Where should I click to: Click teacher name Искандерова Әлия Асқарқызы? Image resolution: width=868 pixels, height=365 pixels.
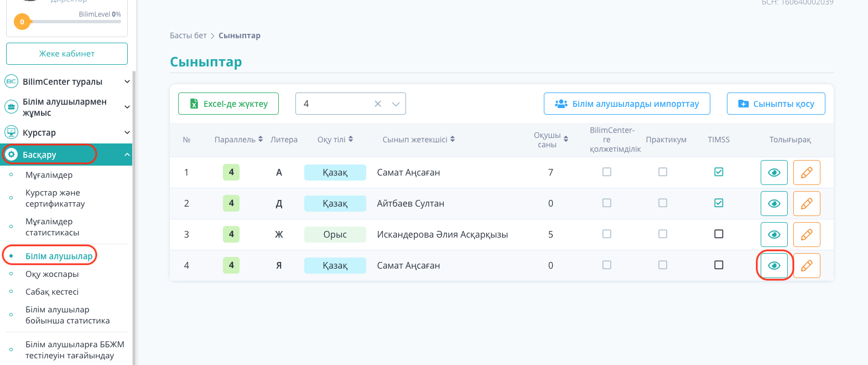pyautogui.click(x=443, y=234)
